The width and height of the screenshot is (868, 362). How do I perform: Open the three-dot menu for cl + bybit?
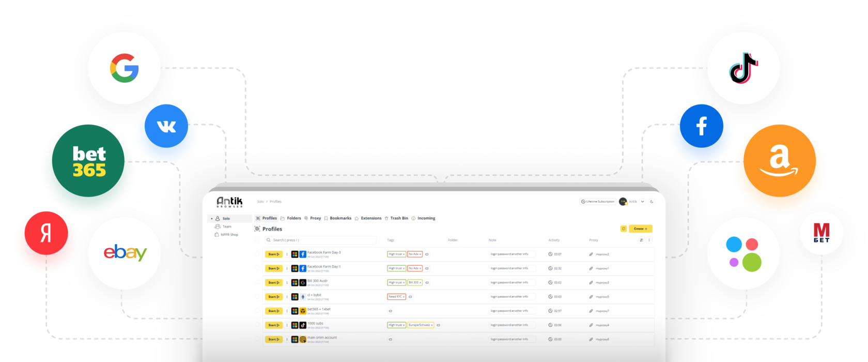[x=287, y=297]
